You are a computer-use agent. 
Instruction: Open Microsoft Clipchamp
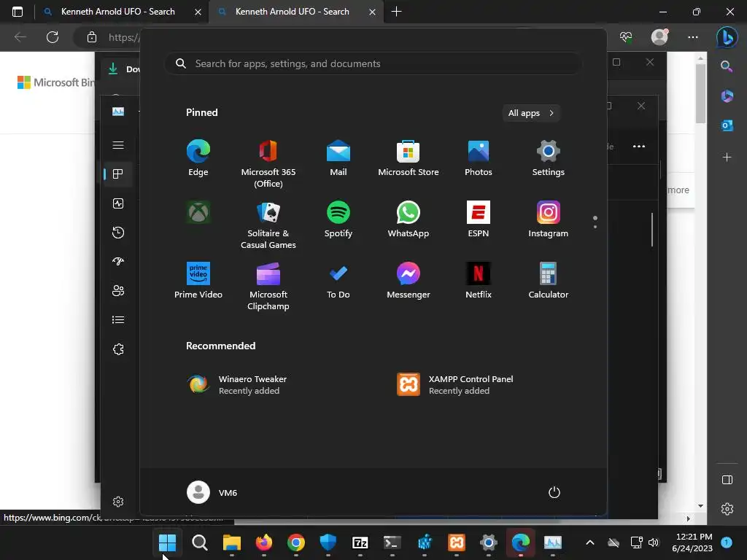pos(268,286)
